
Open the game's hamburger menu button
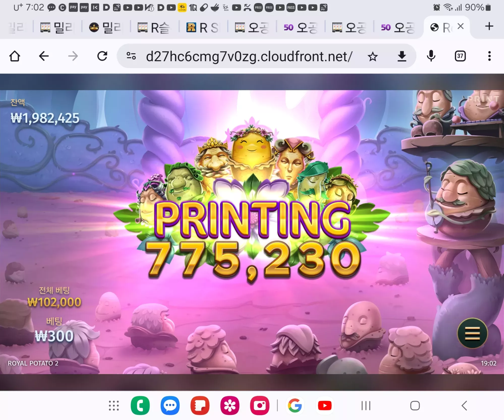pyautogui.click(x=472, y=333)
